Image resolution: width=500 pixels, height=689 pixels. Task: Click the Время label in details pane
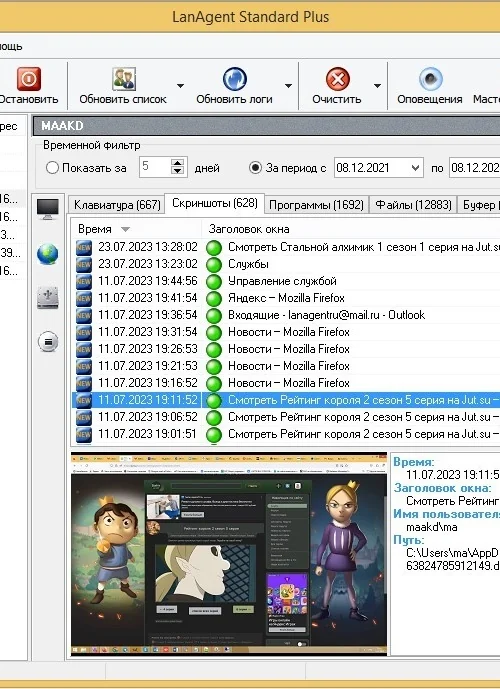click(413, 462)
